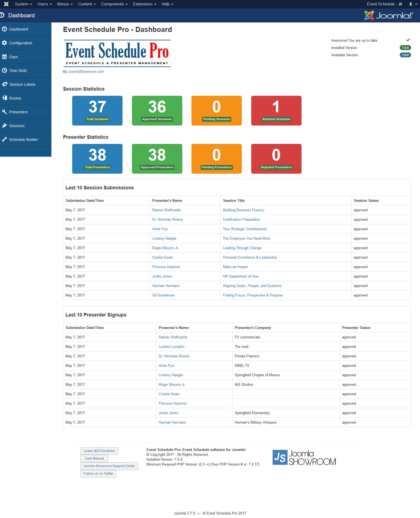420x518 pixels.
Task: Click the blue Total Sessions tile
Action: pos(97,111)
